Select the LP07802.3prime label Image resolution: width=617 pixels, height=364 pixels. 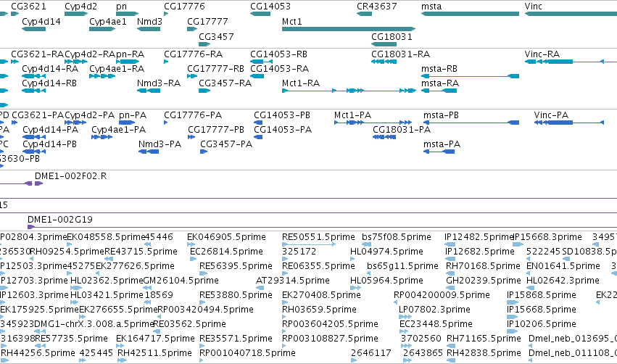434,310
